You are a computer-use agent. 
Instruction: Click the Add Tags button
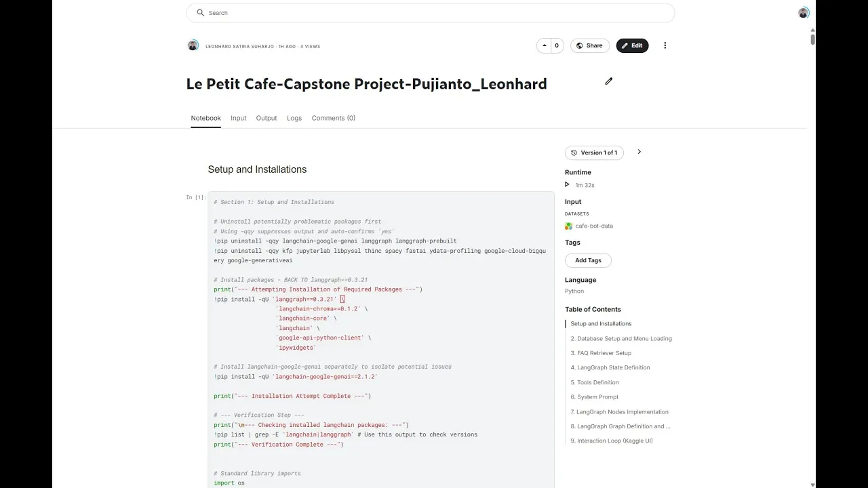coord(587,260)
